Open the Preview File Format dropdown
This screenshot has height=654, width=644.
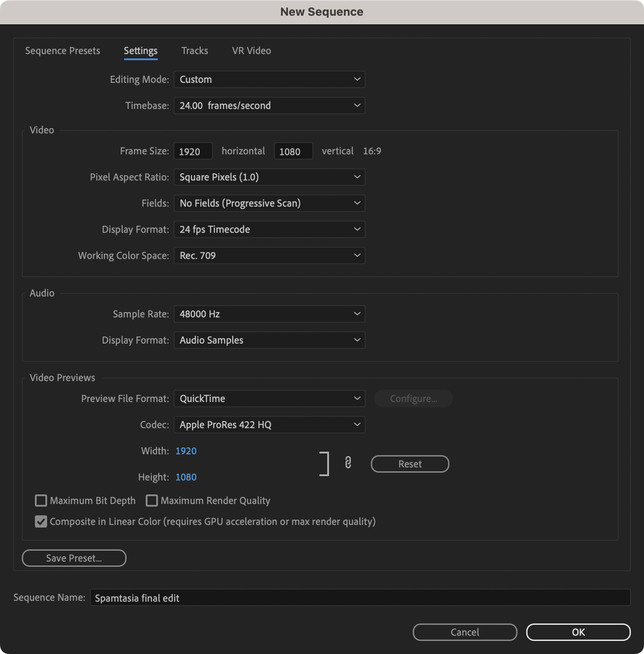(270, 399)
